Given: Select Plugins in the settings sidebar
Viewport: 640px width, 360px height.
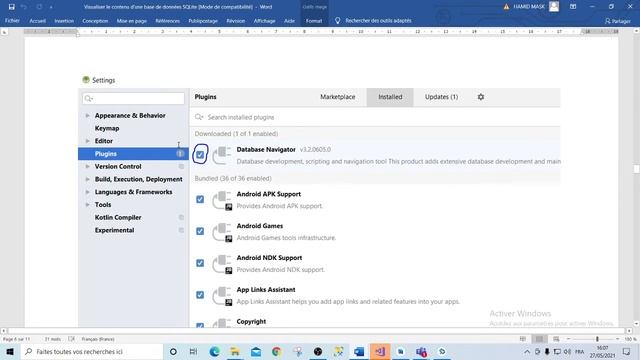Looking at the screenshot, I should [x=133, y=153].
